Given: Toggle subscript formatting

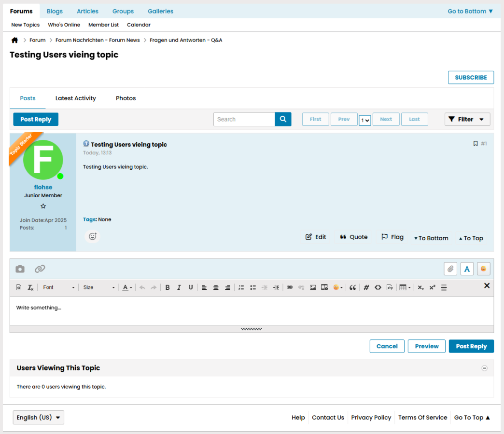Looking at the screenshot, I should tap(421, 287).
